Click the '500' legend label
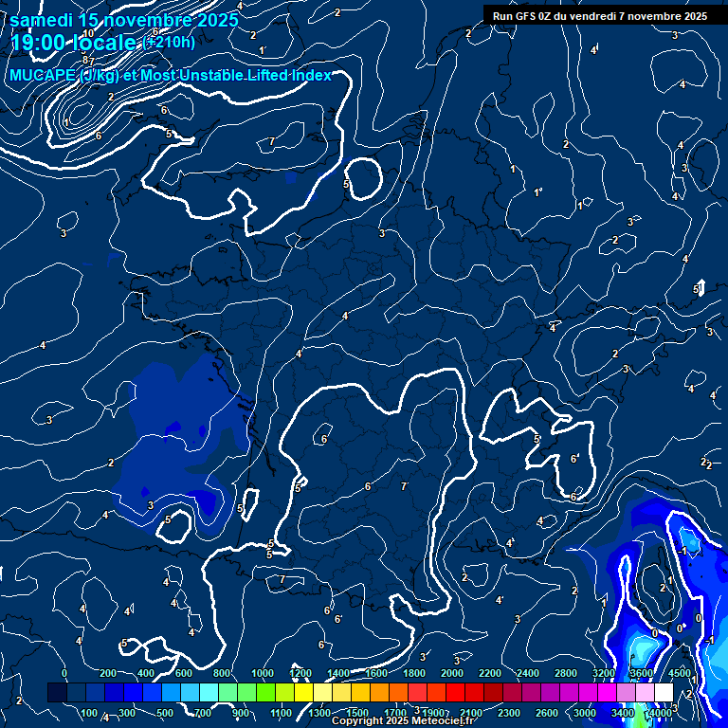Viewport: 728px width, 728px height. (x=165, y=713)
